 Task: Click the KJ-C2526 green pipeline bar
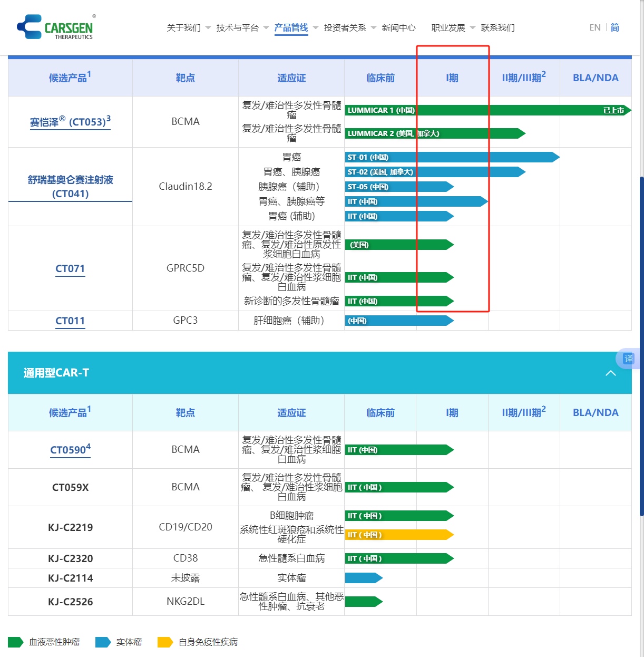(x=364, y=602)
